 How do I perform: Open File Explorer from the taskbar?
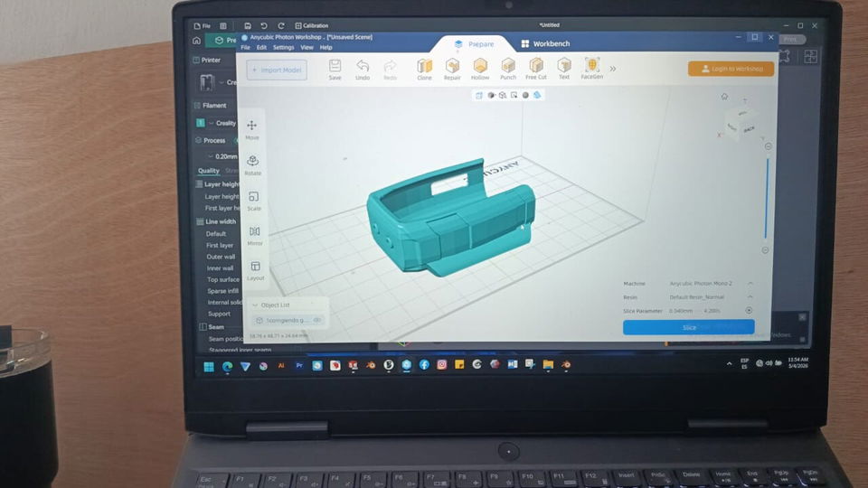coord(548,364)
